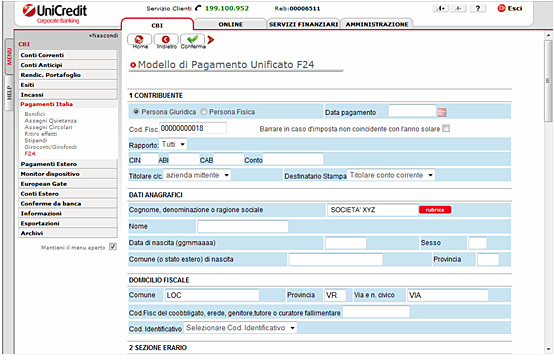Image resolution: width=554 pixels, height=360 pixels.
Task: Click the Data pagamento input field
Action: (x=412, y=111)
